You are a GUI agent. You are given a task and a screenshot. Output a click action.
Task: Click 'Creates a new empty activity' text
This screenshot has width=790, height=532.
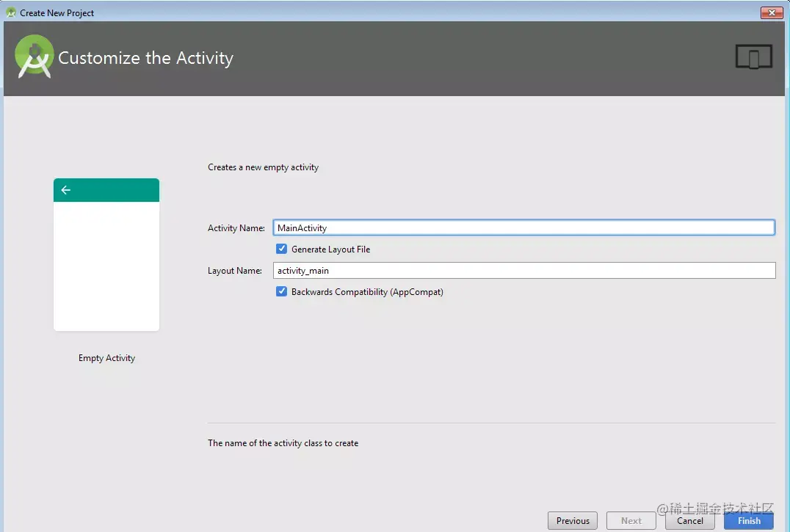[x=263, y=167]
